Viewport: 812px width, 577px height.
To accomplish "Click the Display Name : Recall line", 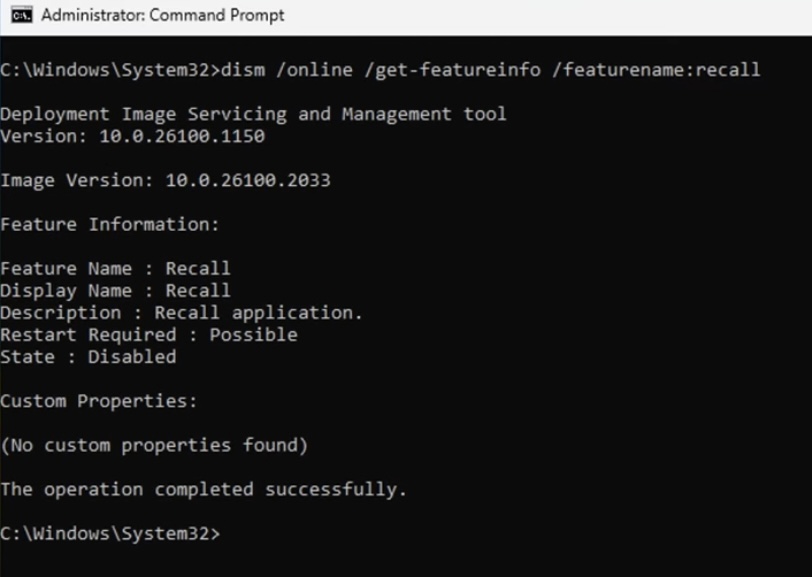I will coord(115,291).
